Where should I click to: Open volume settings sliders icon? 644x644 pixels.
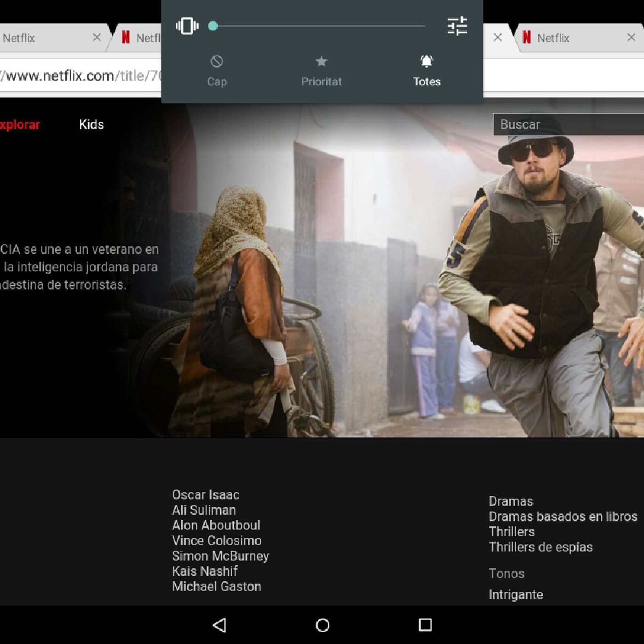pyautogui.click(x=457, y=26)
